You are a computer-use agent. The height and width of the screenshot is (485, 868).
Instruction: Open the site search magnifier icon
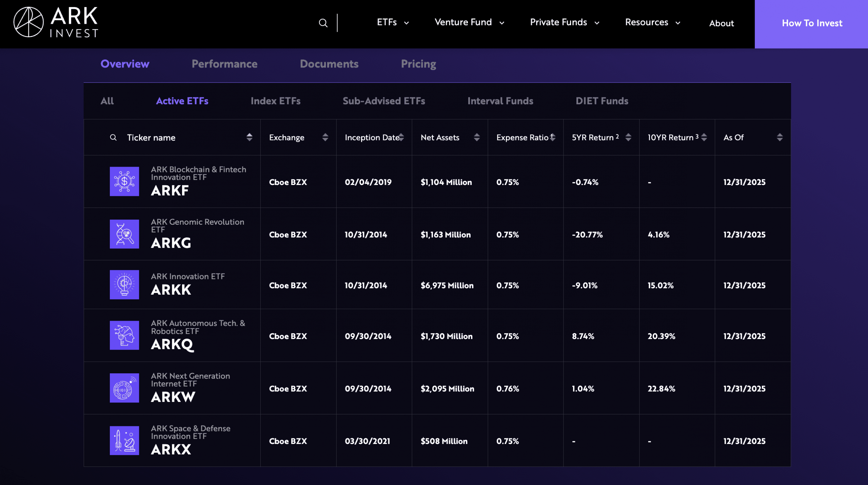tap(323, 23)
